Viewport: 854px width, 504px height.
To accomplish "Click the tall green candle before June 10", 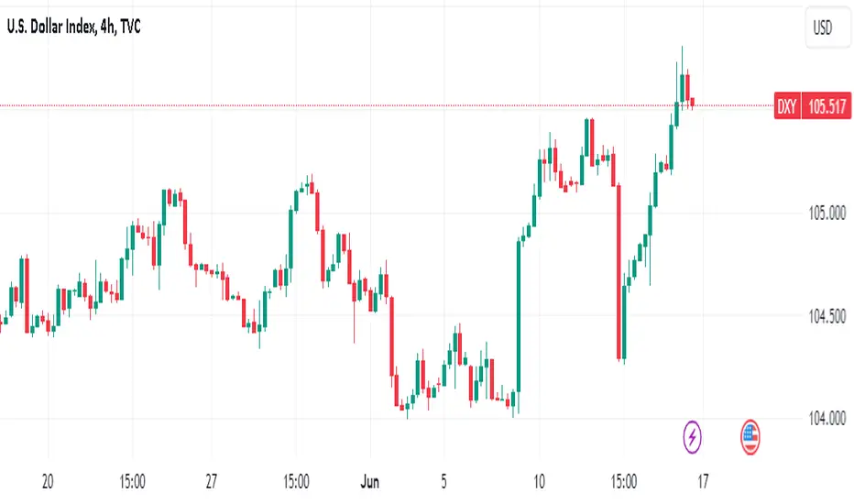I will pos(518,316).
